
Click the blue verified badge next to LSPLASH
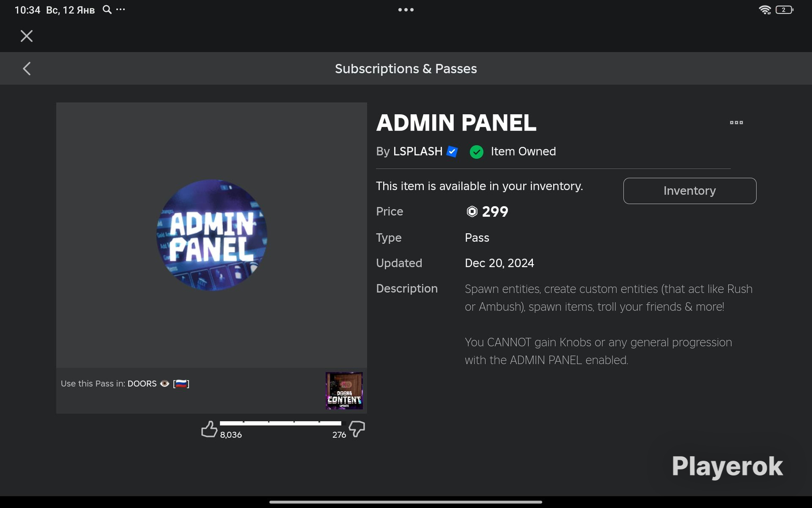(452, 151)
